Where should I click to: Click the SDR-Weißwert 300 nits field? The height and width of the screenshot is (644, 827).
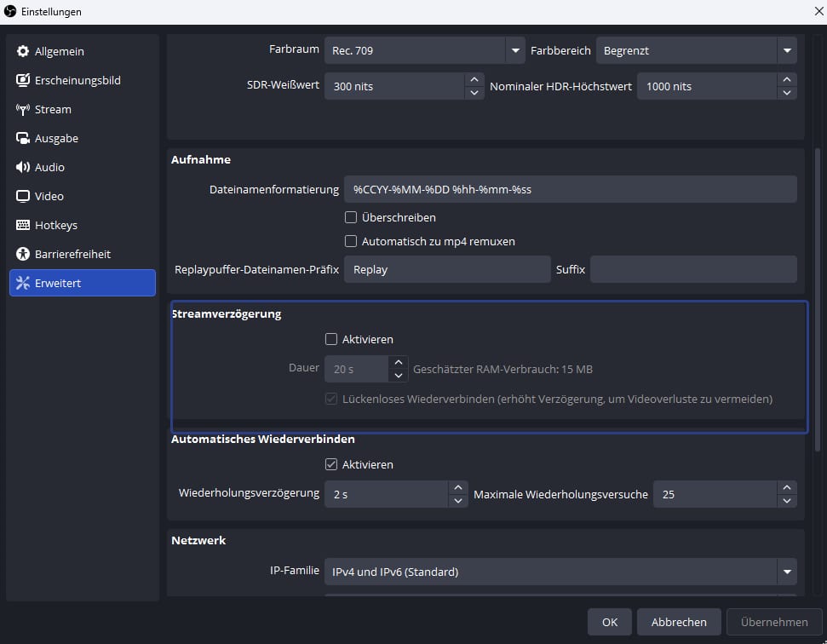(394, 87)
